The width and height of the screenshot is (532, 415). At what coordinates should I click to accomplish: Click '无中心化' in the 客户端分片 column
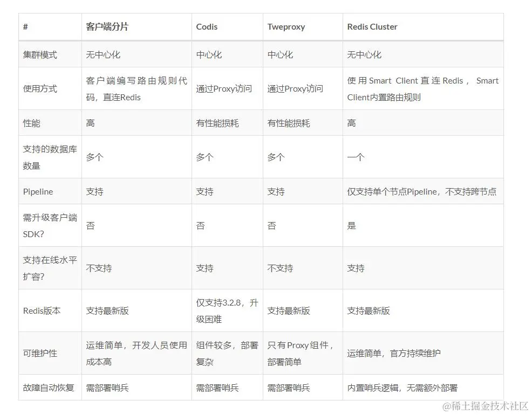103,54
